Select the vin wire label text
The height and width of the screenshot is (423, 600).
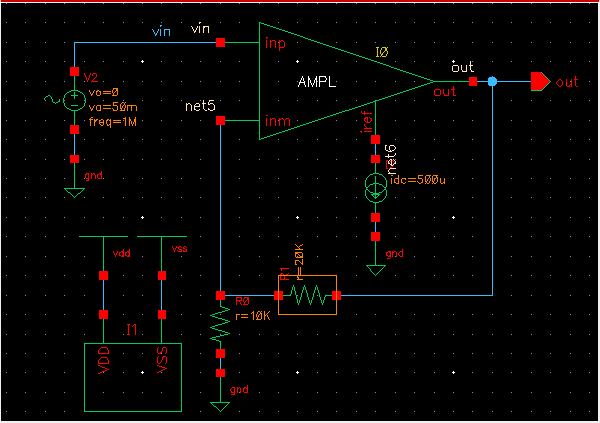(x=161, y=32)
